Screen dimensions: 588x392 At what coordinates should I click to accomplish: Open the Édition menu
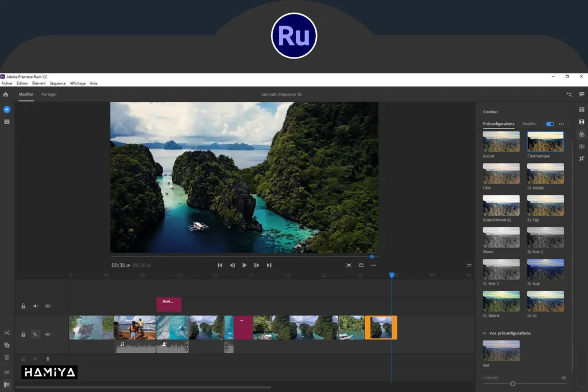22,83
